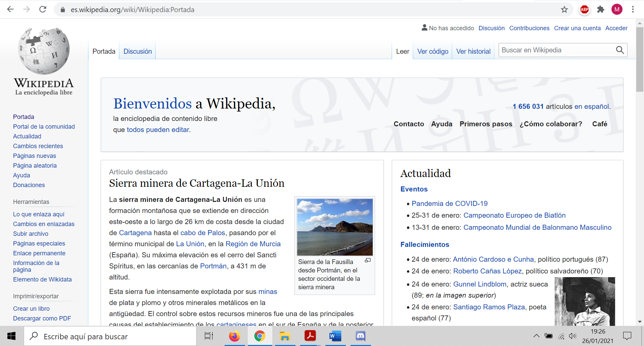Select the Portada tab
Viewport: 644px width, 346px height.
click(x=104, y=51)
